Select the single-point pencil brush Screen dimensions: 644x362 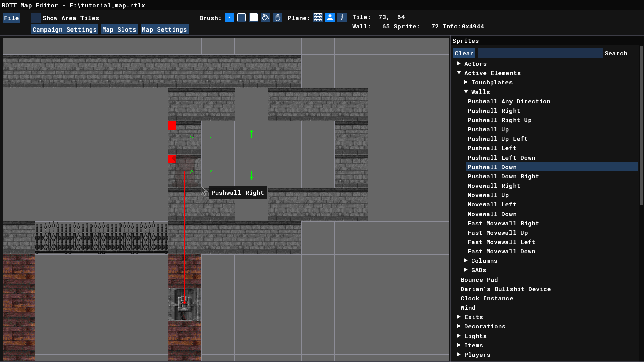[229, 18]
